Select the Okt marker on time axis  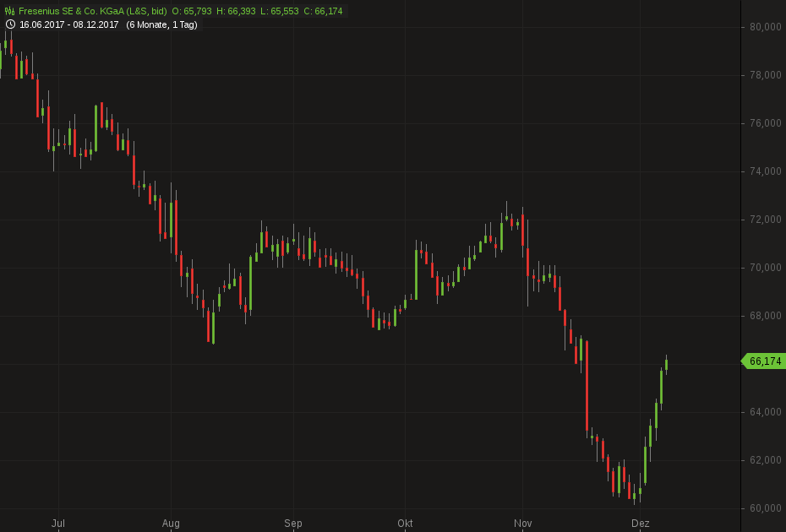click(x=406, y=524)
